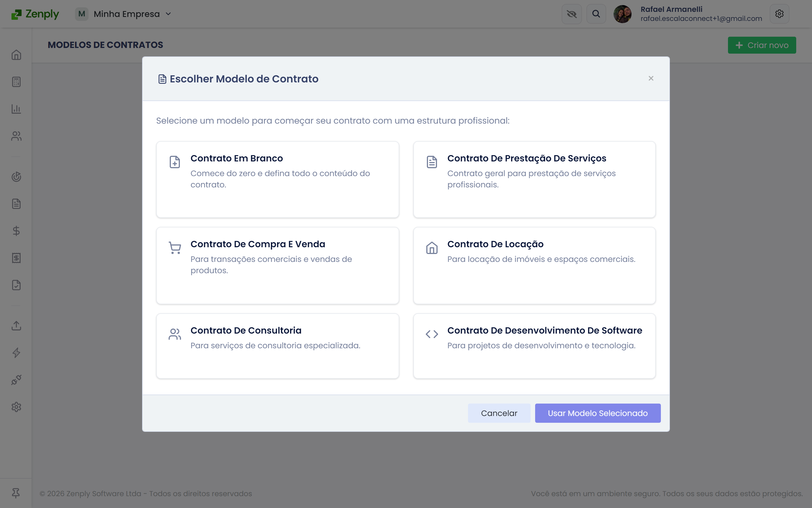Open the bar chart reports sidebar icon

point(16,109)
